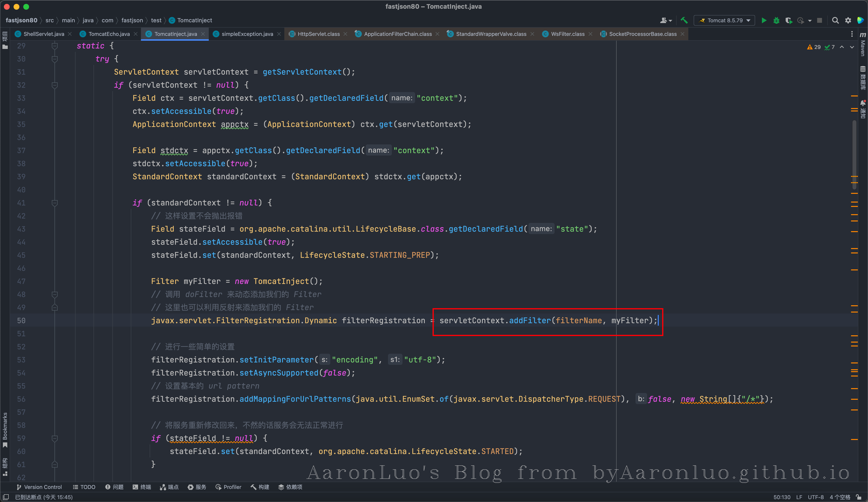Toggle tool window bars icon in status bar
868x502 pixels.
click(6, 497)
